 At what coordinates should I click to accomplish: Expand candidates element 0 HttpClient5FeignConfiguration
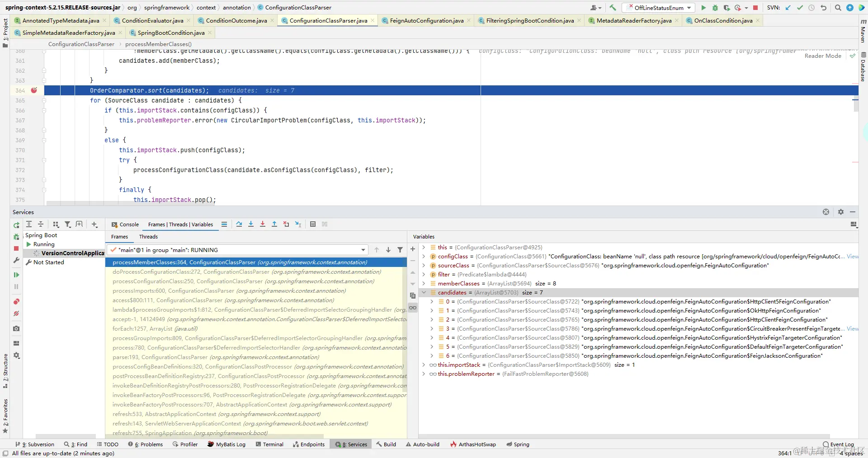432,302
